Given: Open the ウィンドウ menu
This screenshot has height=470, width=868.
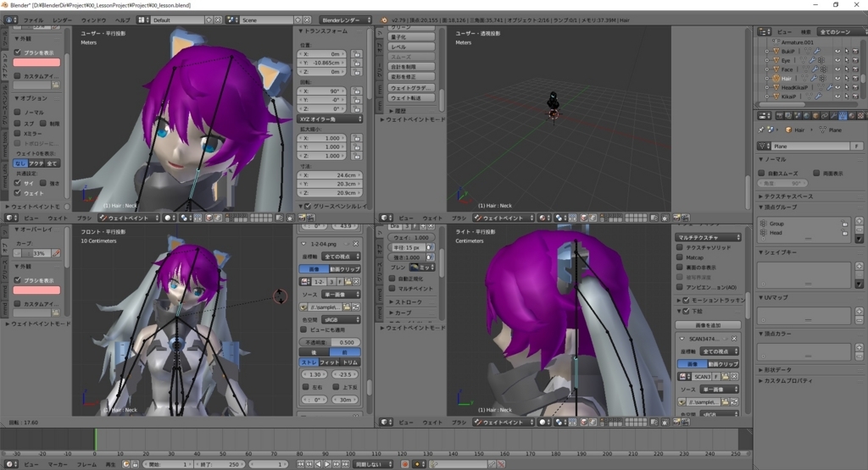Looking at the screenshot, I should [x=93, y=20].
